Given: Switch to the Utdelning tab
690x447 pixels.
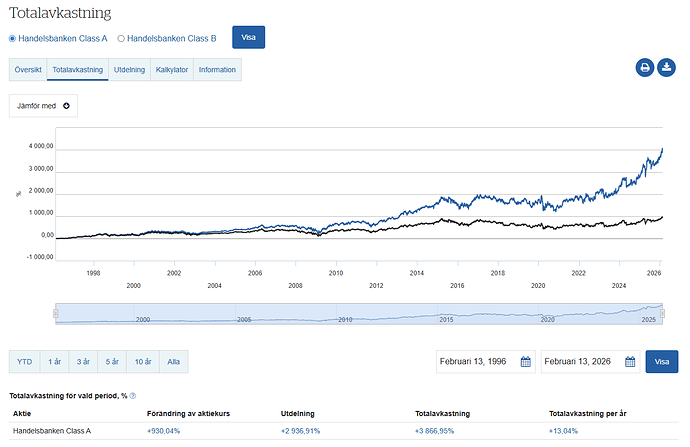Looking at the screenshot, I should pyautogui.click(x=129, y=70).
